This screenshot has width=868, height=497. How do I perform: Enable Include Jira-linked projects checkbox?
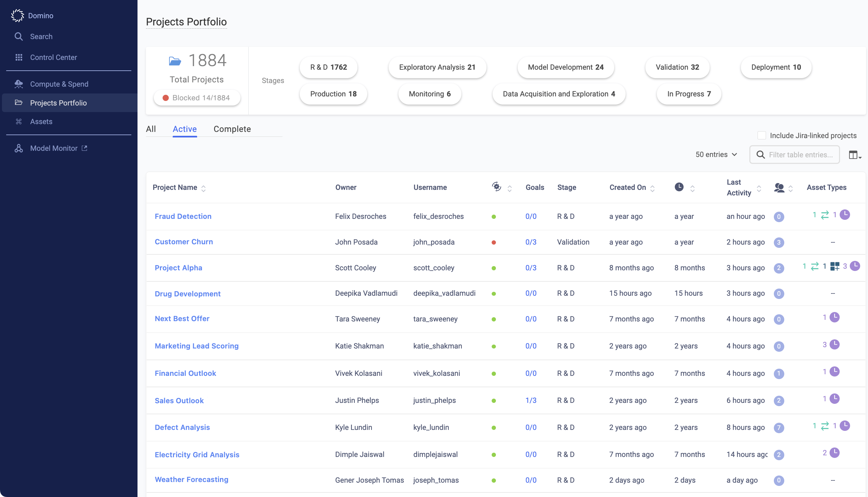click(x=761, y=135)
